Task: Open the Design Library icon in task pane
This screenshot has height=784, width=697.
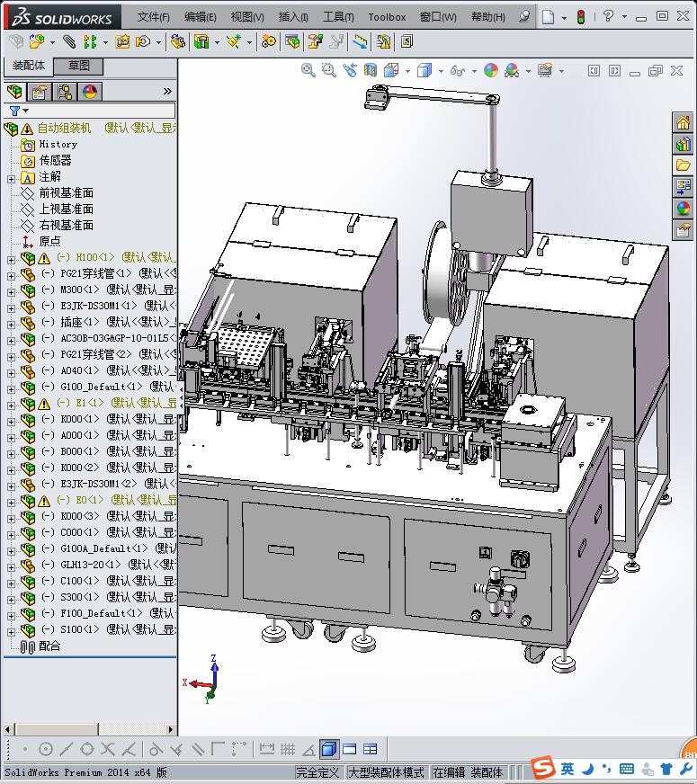Action: [x=683, y=145]
